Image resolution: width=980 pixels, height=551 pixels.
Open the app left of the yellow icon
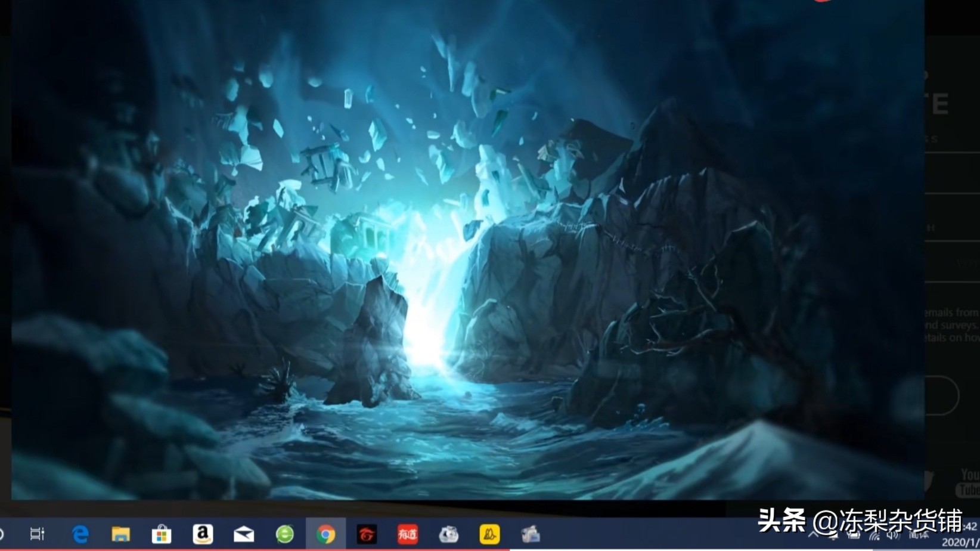(x=448, y=534)
